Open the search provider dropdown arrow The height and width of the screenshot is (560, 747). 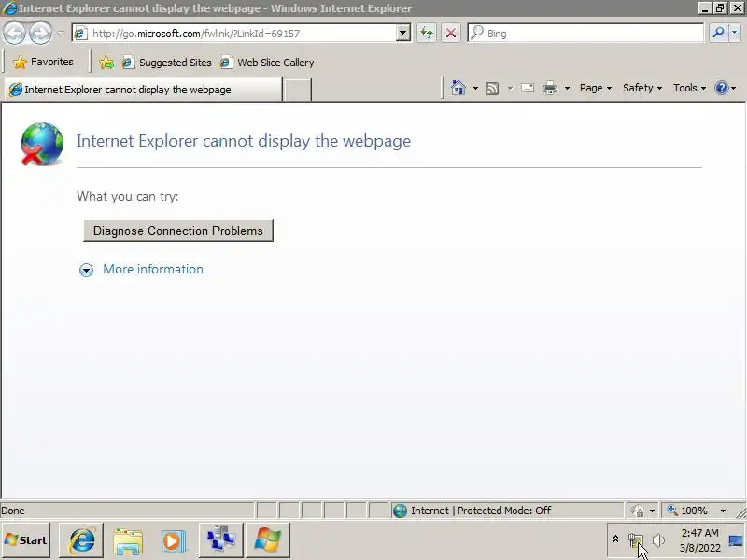735,33
